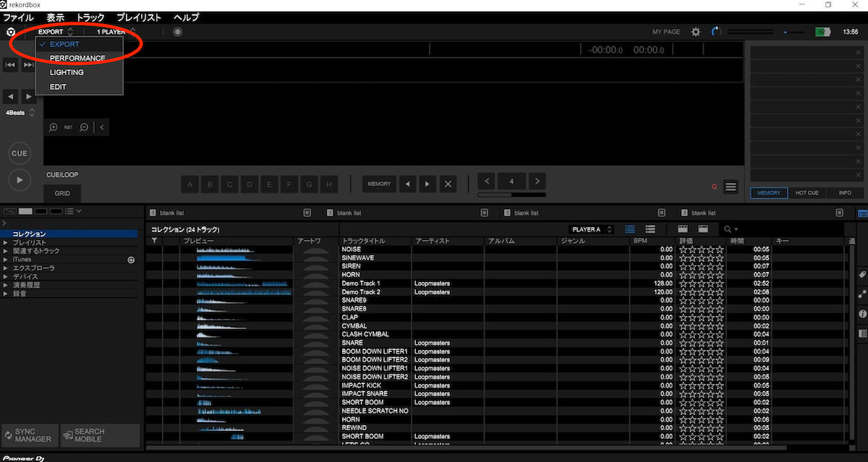Go to next memory cue arrow
Screen dimensions: 868x462
(x=427, y=184)
